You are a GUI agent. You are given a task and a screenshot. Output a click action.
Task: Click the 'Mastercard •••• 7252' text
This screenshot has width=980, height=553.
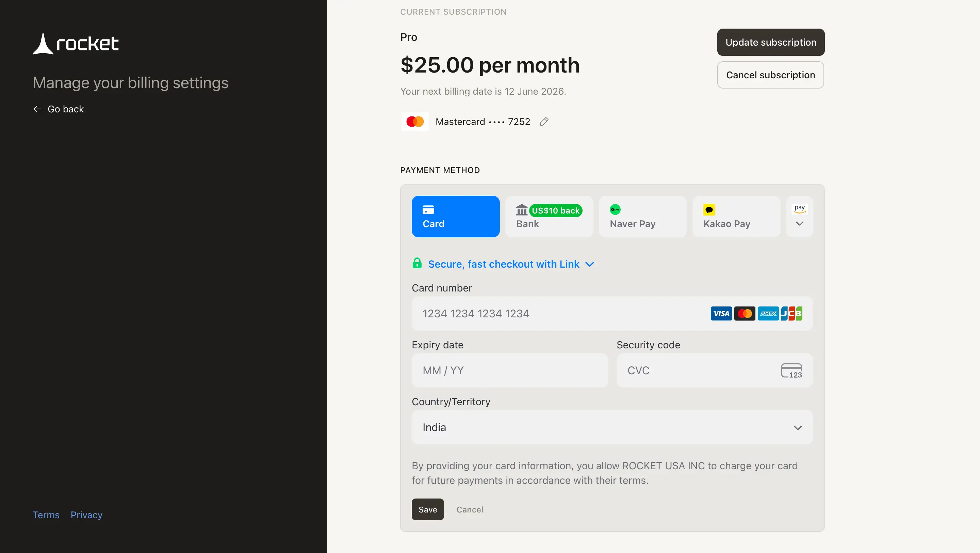tap(483, 122)
